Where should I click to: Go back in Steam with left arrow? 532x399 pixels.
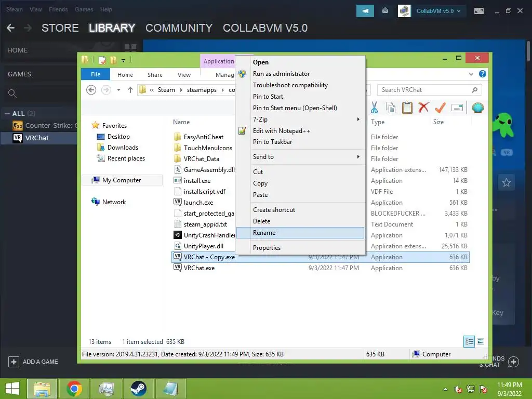[x=11, y=28]
